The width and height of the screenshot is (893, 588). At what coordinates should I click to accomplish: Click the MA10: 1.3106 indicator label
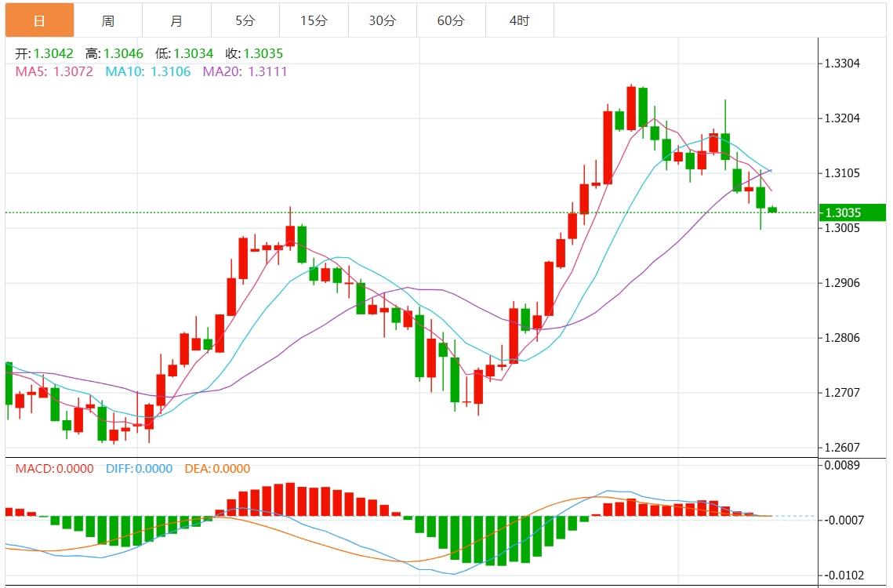click(x=147, y=71)
